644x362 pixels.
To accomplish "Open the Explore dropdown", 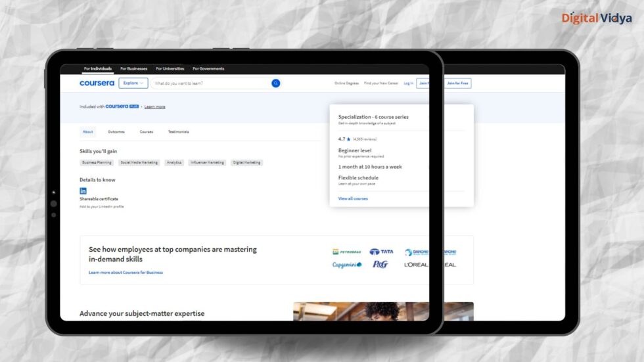I will point(133,83).
